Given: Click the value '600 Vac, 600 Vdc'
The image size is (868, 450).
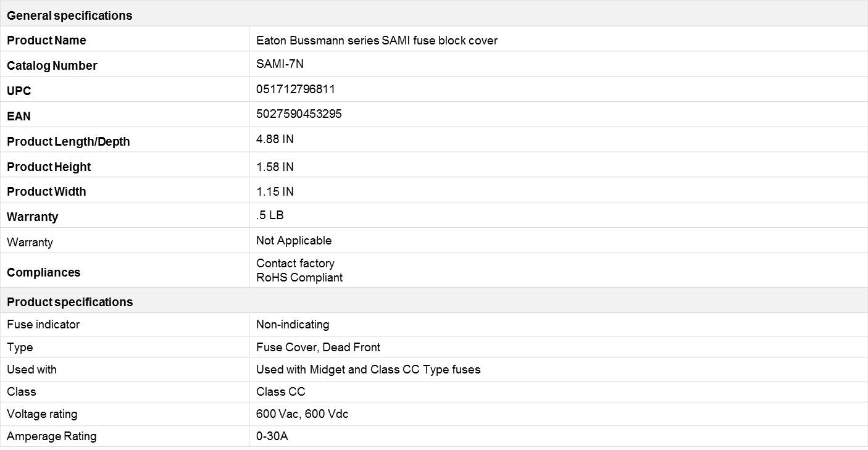Looking at the screenshot, I should 303,414.
